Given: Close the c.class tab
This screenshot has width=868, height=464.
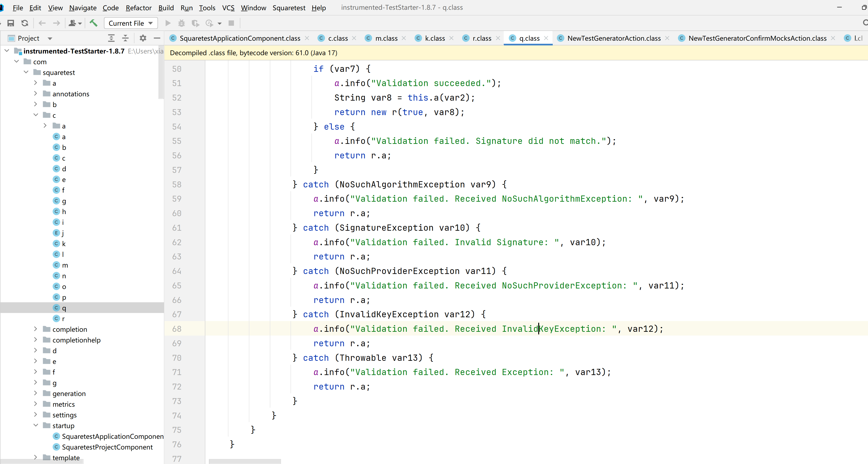Looking at the screenshot, I should pyautogui.click(x=354, y=38).
